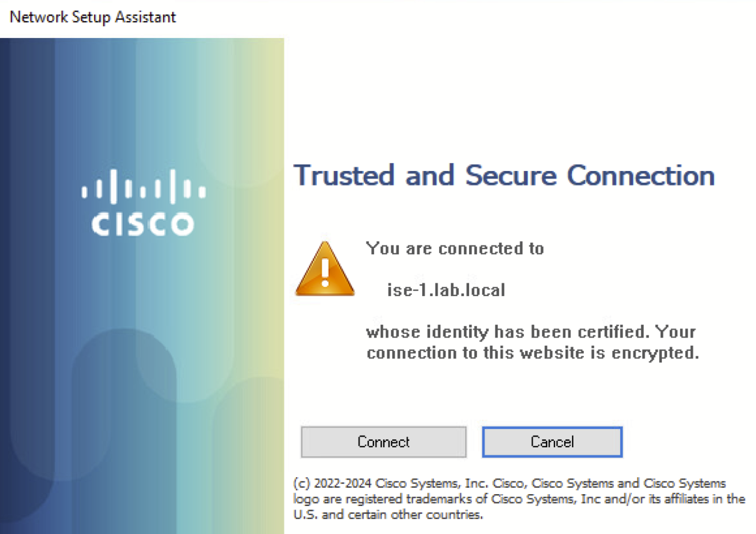This screenshot has height=534, width=756.
Task: Select the Trusted and Secure Connection heading
Action: [x=504, y=175]
